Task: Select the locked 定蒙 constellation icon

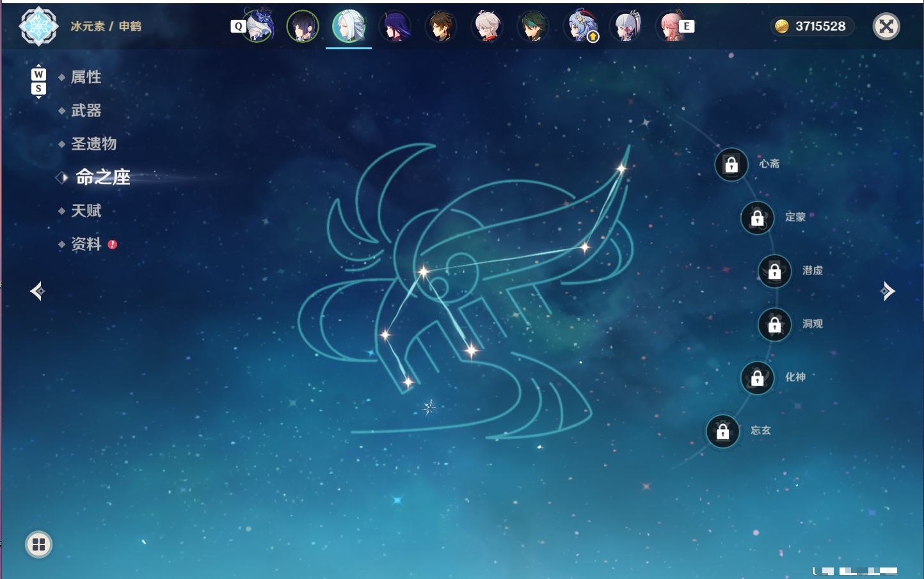Action: tap(758, 218)
